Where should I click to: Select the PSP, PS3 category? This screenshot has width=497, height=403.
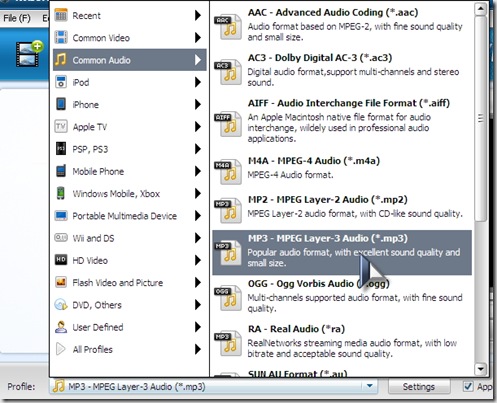pyautogui.click(x=130, y=149)
